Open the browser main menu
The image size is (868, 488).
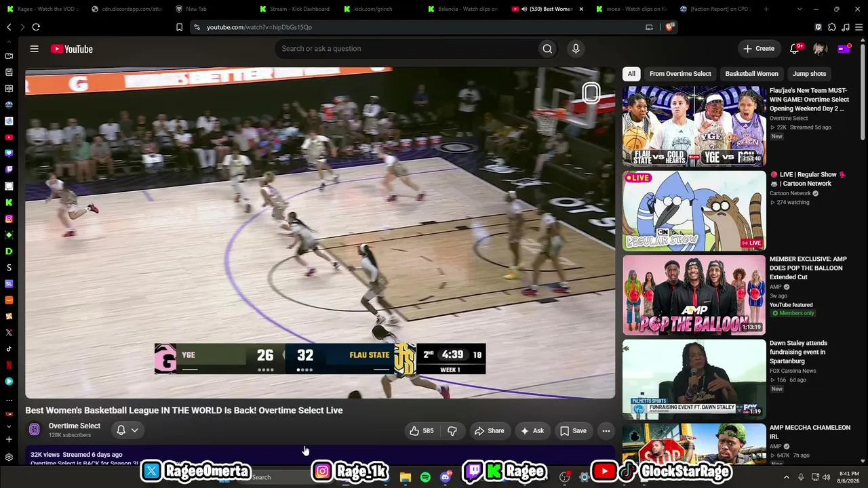point(859,27)
